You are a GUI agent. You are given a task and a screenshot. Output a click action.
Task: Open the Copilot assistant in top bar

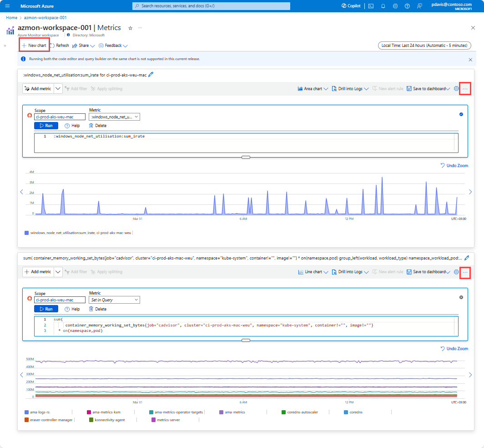[x=351, y=6]
